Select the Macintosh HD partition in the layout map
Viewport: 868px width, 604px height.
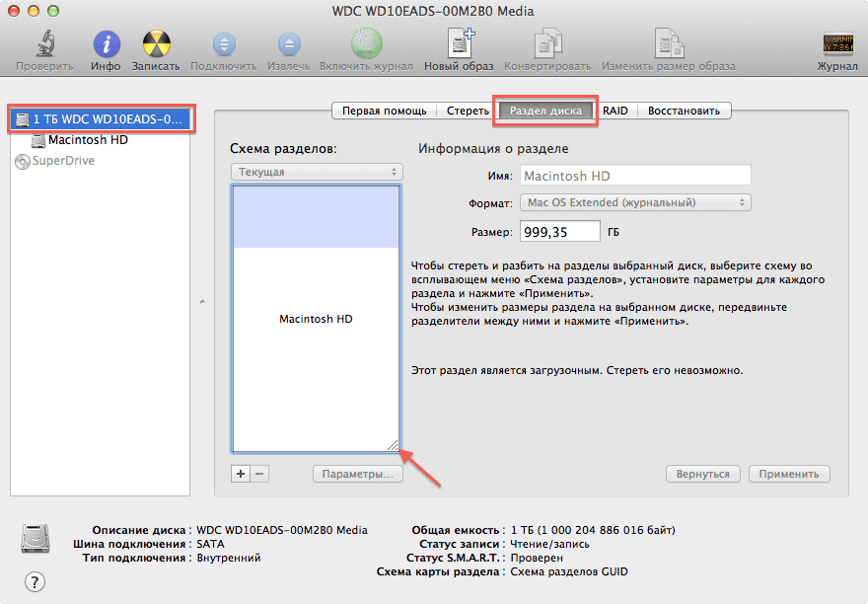tap(316, 319)
